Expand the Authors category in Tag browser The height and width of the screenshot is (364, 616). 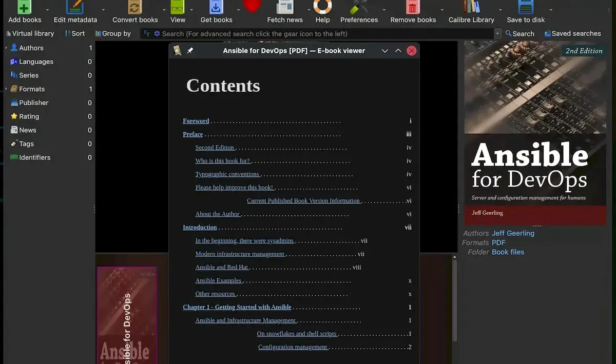click(6, 48)
